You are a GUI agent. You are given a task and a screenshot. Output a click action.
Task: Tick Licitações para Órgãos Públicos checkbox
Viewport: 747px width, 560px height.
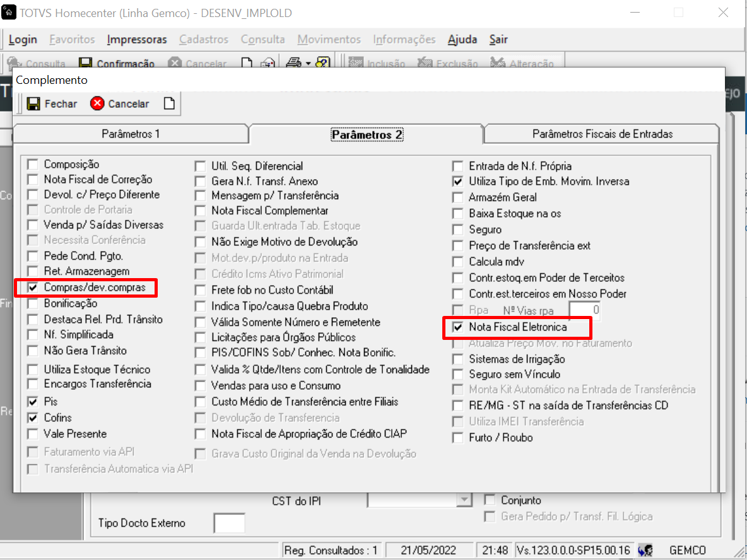pyautogui.click(x=200, y=338)
